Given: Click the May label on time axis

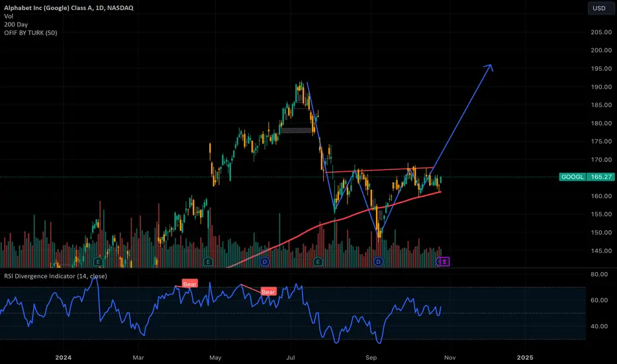Looking at the screenshot, I should click(215, 357).
